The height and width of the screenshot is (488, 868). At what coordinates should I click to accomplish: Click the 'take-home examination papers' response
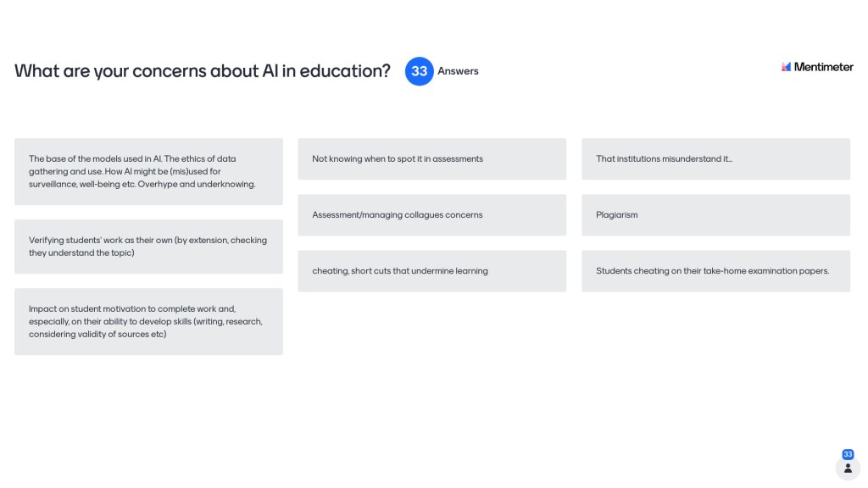click(x=715, y=271)
